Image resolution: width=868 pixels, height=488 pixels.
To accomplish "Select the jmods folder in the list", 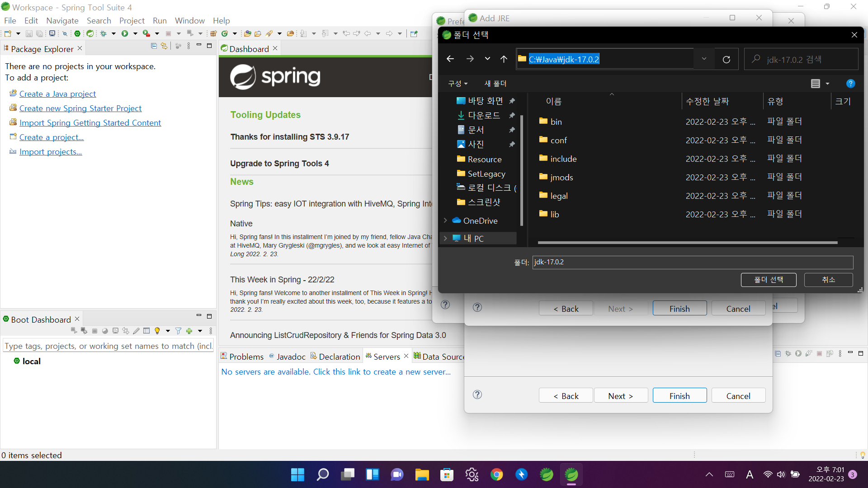I will click(561, 178).
